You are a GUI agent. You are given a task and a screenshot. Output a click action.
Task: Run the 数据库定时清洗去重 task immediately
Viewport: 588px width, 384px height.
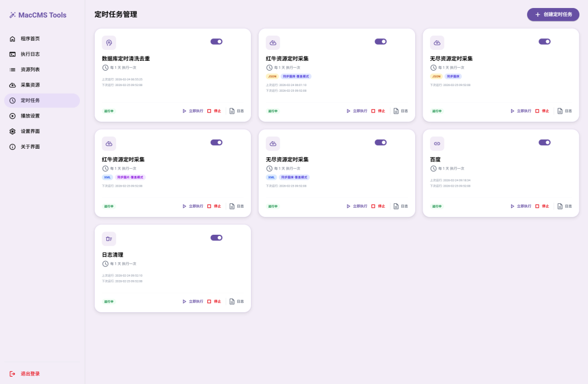coord(193,111)
